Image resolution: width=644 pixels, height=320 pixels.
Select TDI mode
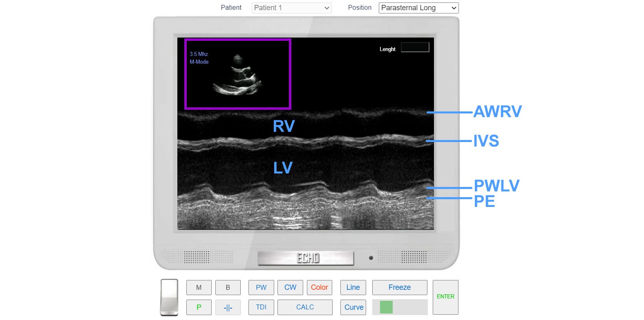(x=261, y=307)
